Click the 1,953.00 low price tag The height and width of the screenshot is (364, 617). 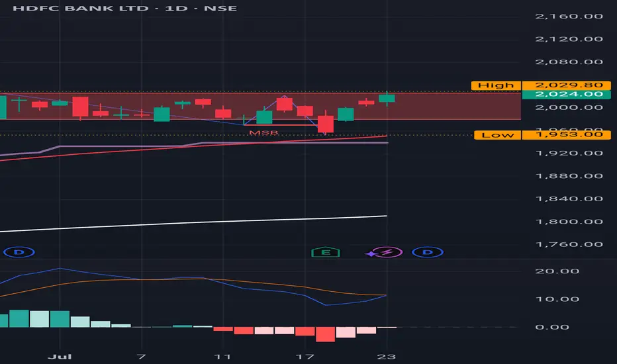coord(567,134)
